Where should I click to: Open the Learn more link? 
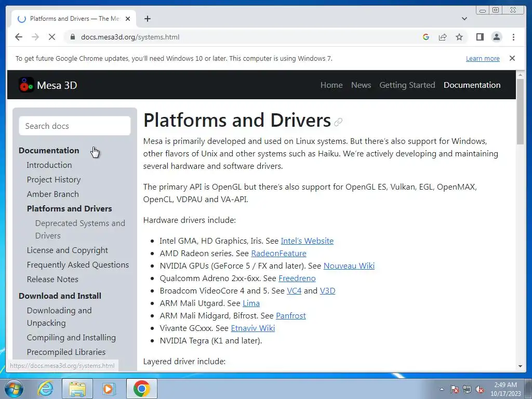tap(483, 58)
